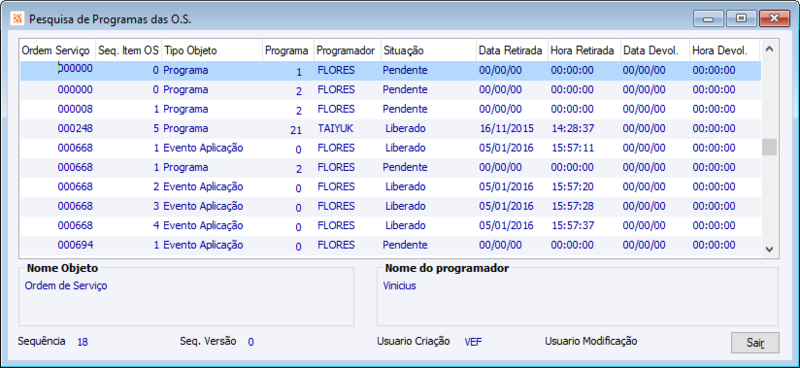Click Evento Aplicação with Seq. Item 4
800x368 pixels.
(x=203, y=226)
